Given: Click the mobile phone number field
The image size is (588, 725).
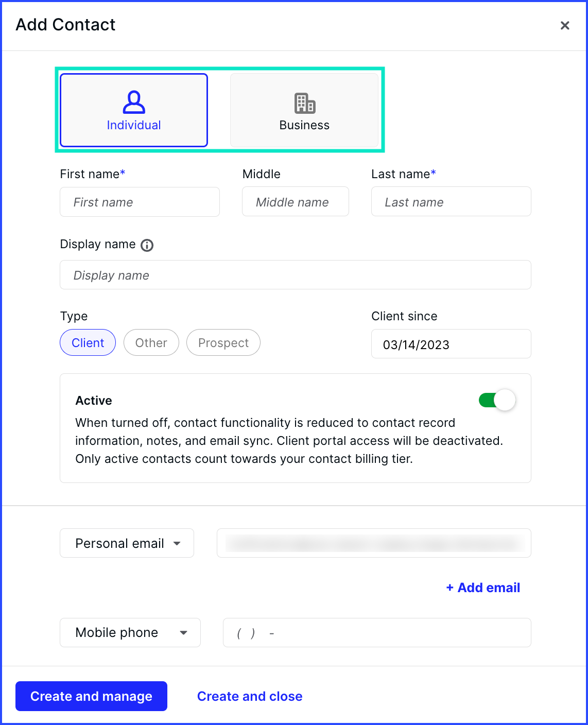Looking at the screenshot, I should [377, 632].
